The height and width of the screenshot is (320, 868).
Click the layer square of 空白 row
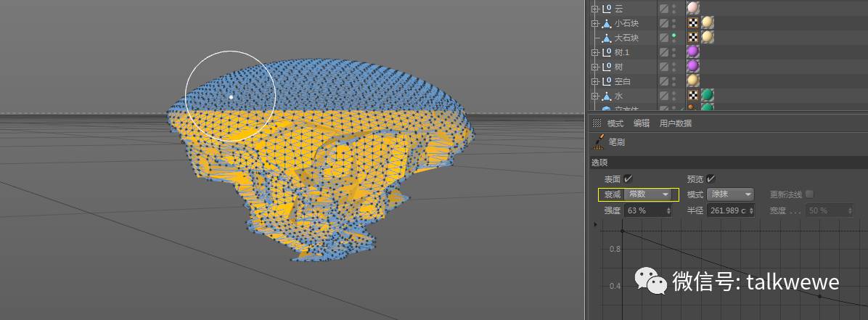[663, 81]
